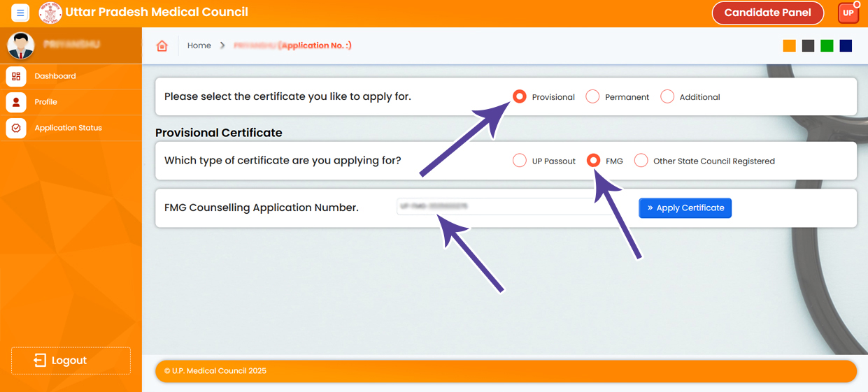
Task: Click the Logout button
Action: (71, 361)
